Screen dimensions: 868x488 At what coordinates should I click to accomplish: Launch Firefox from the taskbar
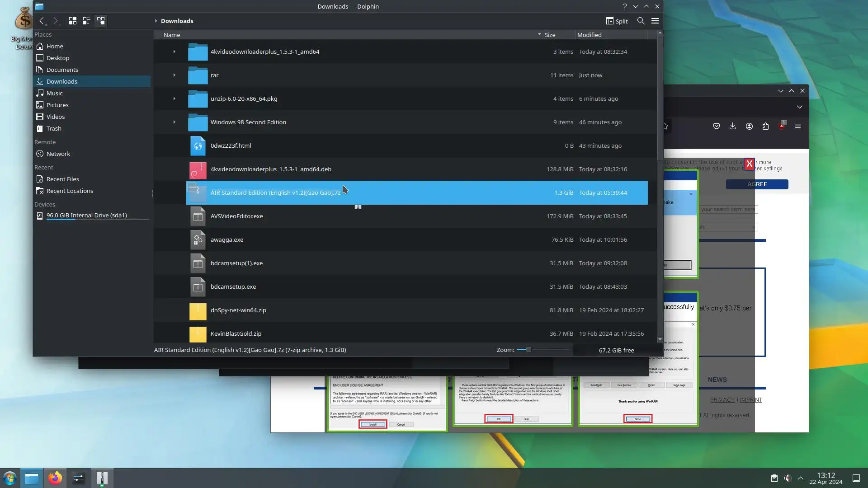(x=55, y=478)
